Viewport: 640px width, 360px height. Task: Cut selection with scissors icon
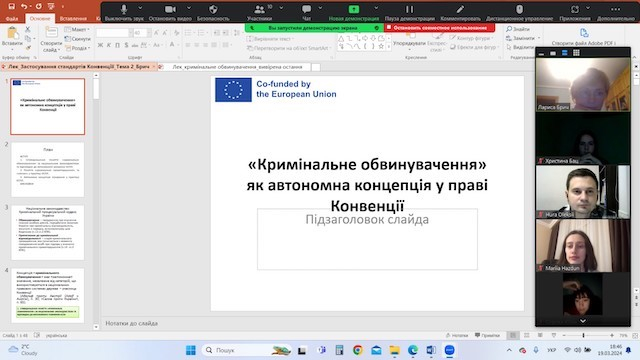pyautogui.click(x=28, y=29)
